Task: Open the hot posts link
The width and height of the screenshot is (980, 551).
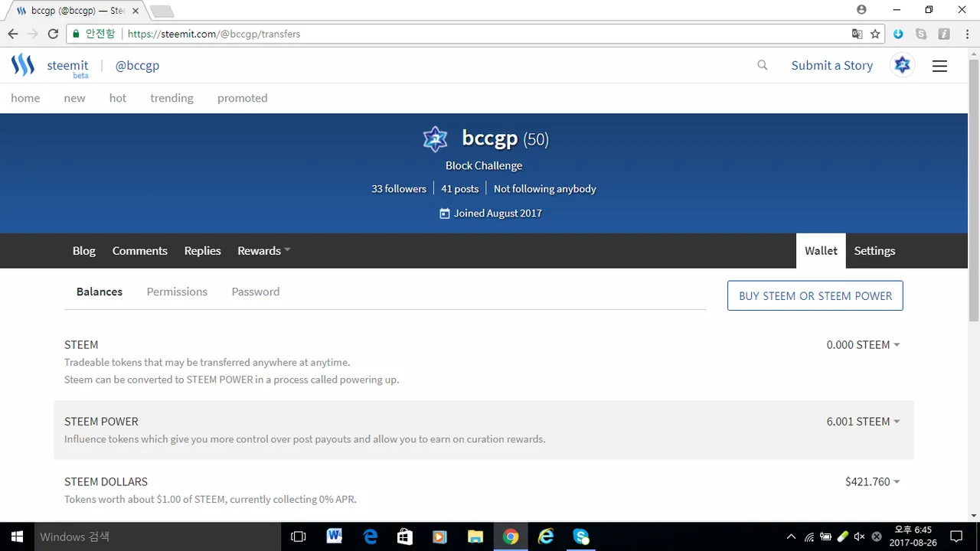Action: pos(117,98)
